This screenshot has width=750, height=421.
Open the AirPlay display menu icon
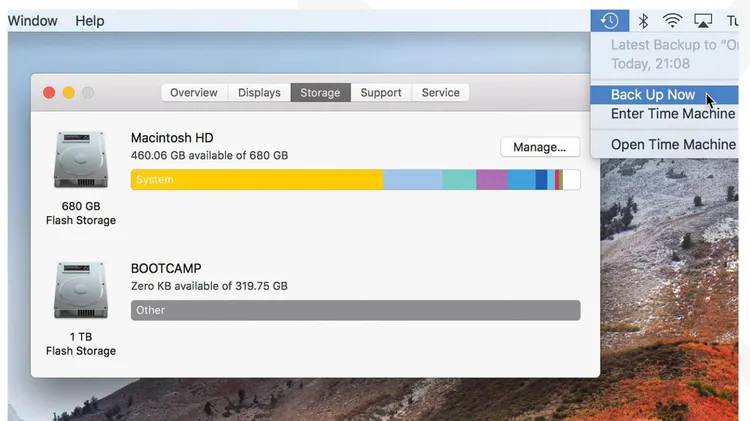click(x=703, y=21)
